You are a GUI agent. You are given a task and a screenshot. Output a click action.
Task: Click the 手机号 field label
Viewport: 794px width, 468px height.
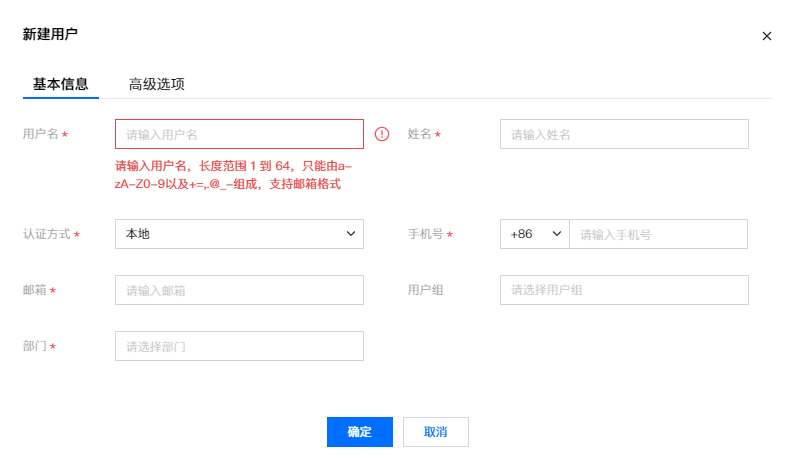[x=426, y=234]
